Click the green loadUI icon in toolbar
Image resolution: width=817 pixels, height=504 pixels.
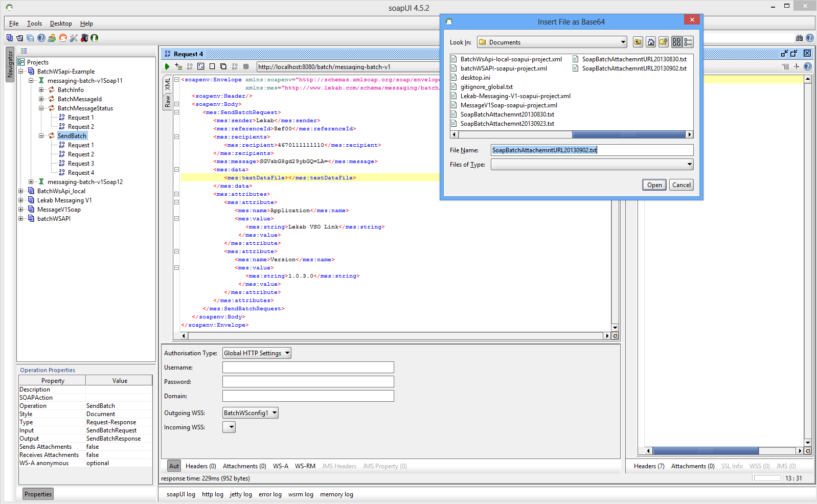[95, 38]
